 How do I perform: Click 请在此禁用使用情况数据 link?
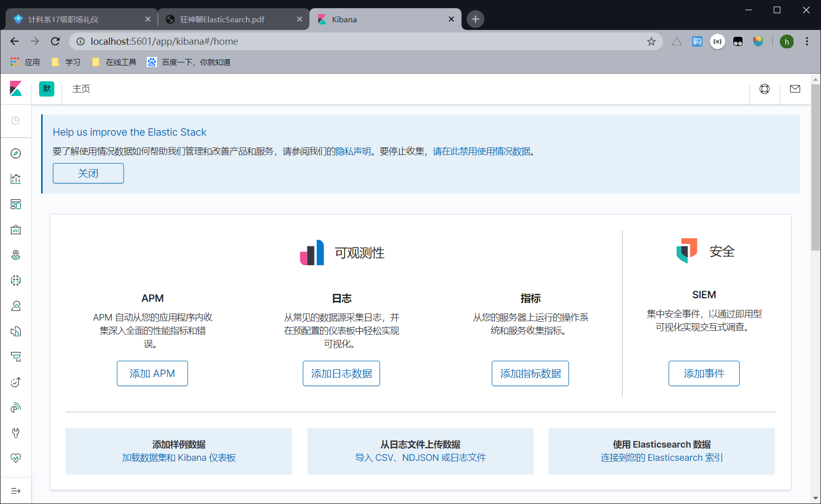click(482, 151)
